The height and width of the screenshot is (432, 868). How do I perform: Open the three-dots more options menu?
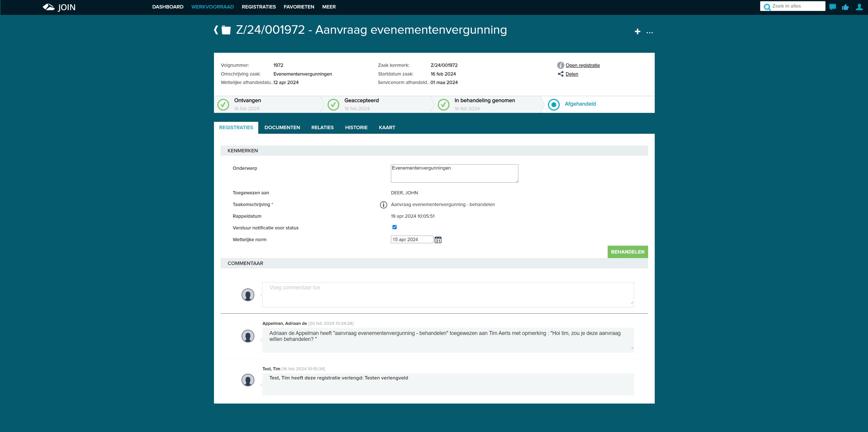[650, 32]
